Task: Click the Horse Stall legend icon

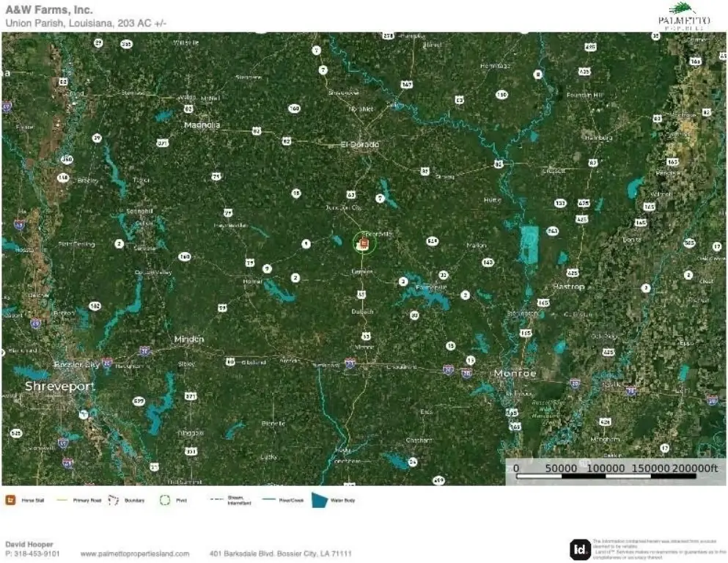Action: tap(10, 501)
